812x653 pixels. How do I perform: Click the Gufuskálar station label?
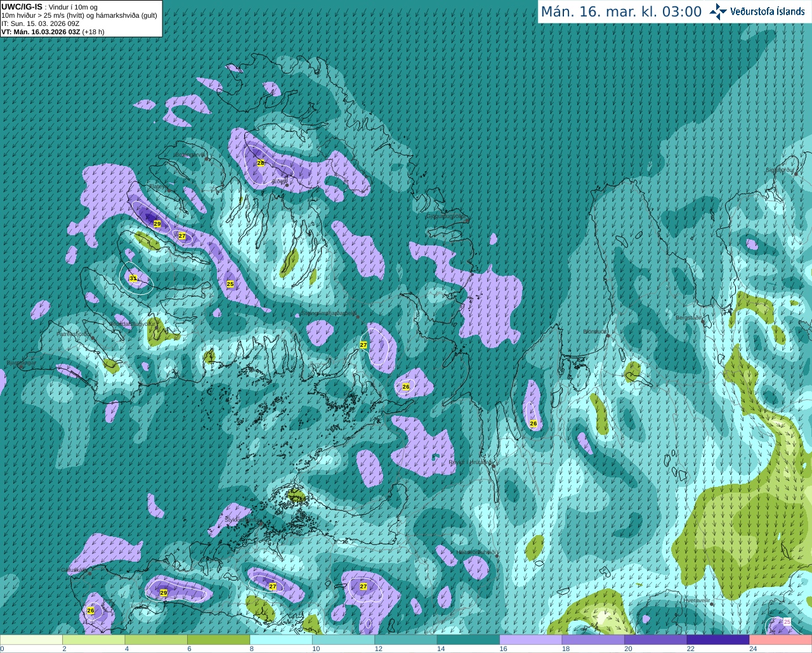74,569
